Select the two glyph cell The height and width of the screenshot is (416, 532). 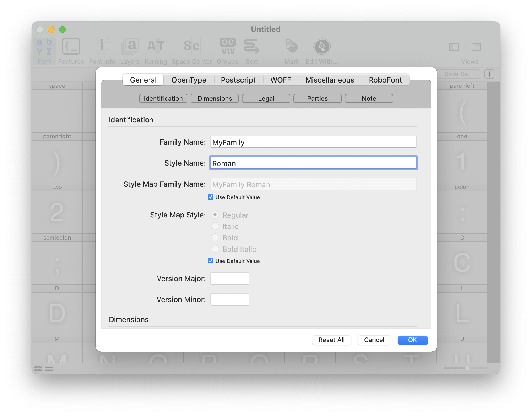[x=57, y=208]
